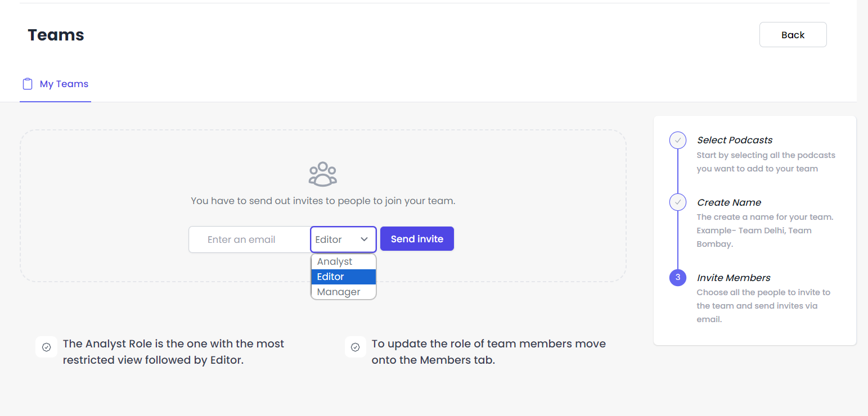Click the chevron arrow on the role selector
This screenshot has width=868, height=416.
click(363, 239)
